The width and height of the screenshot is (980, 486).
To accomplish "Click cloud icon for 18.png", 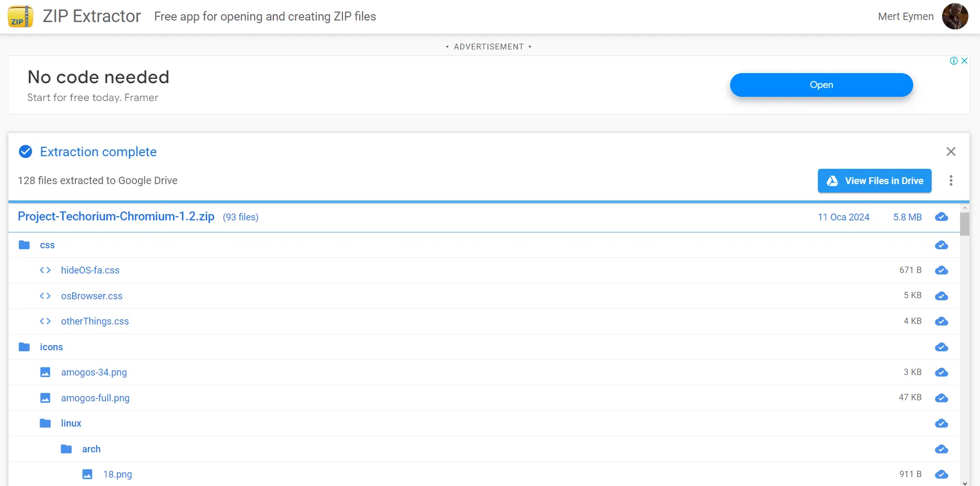I will click(x=941, y=474).
